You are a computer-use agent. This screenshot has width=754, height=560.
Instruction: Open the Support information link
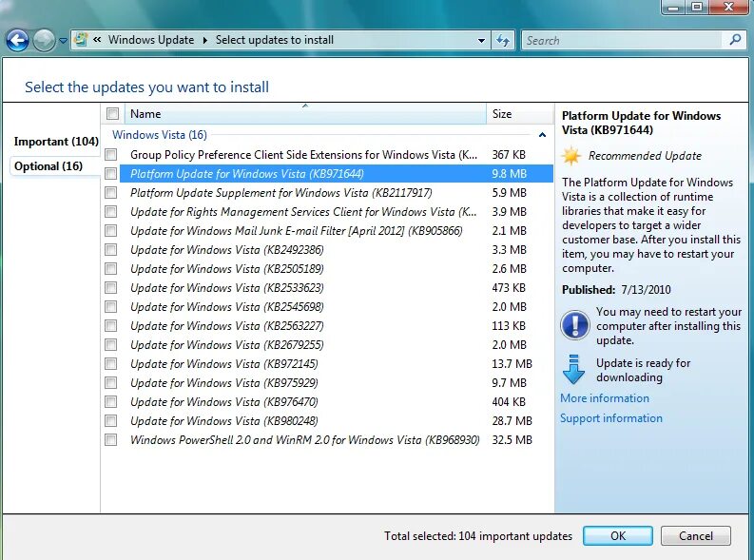611,418
